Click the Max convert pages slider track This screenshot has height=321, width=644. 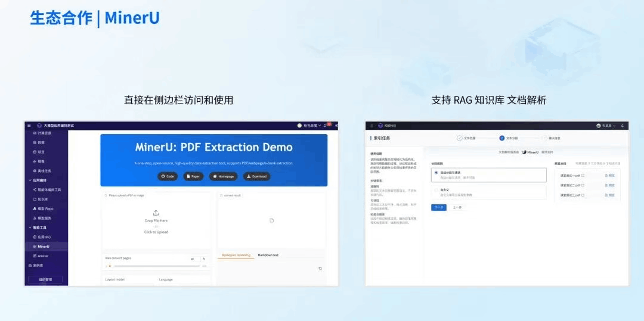click(x=155, y=266)
